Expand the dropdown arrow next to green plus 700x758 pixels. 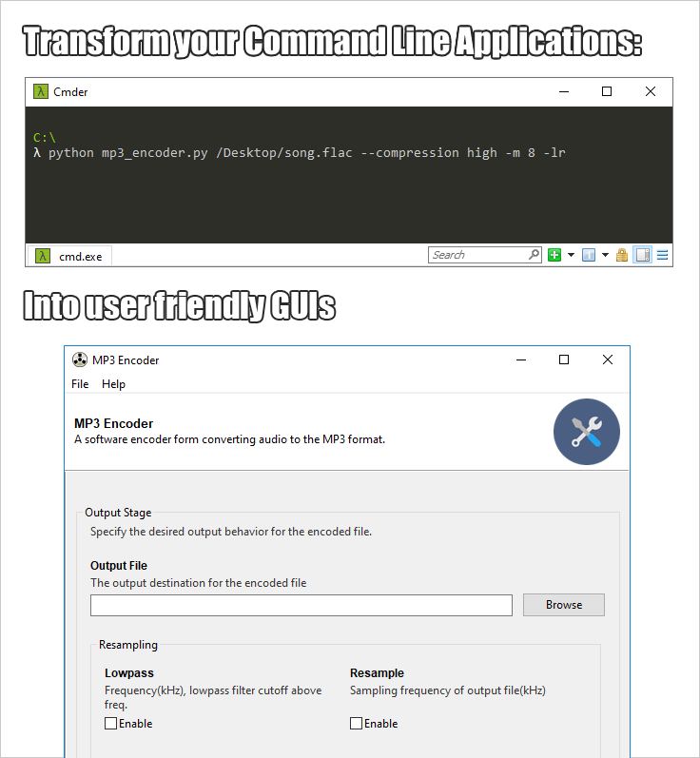[571, 255]
